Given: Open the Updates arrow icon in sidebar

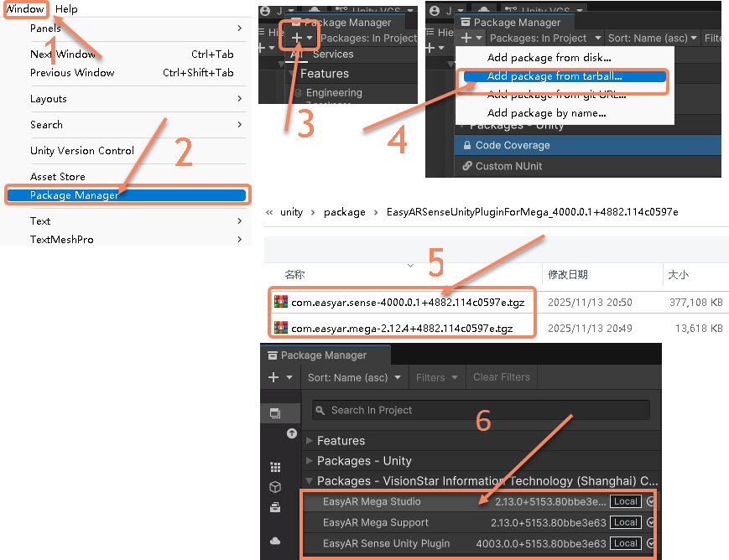Looking at the screenshot, I should click(x=291, y=433).
